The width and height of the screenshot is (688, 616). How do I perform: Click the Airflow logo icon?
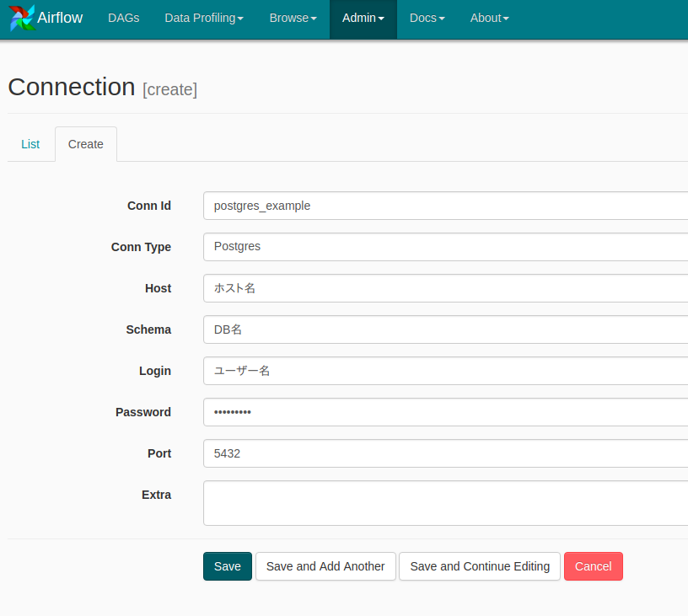coord(21,18)
